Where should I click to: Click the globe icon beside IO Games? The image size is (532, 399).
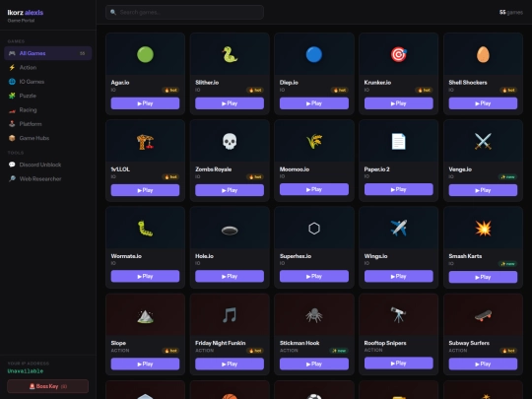pos(12,82)
